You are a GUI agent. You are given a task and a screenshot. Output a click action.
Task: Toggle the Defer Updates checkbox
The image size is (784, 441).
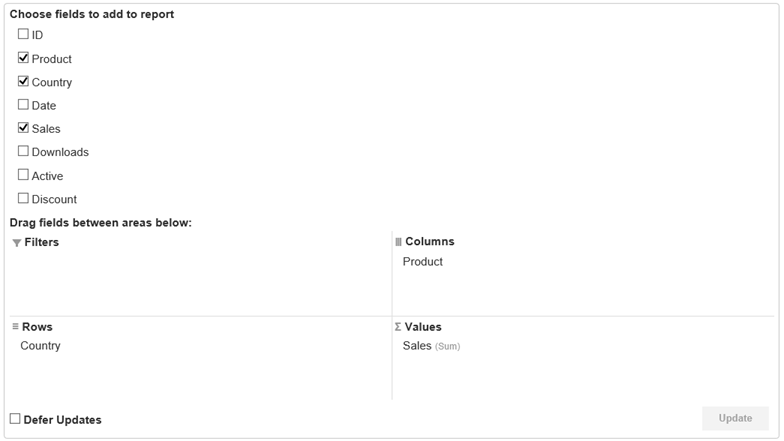point(15,419)
